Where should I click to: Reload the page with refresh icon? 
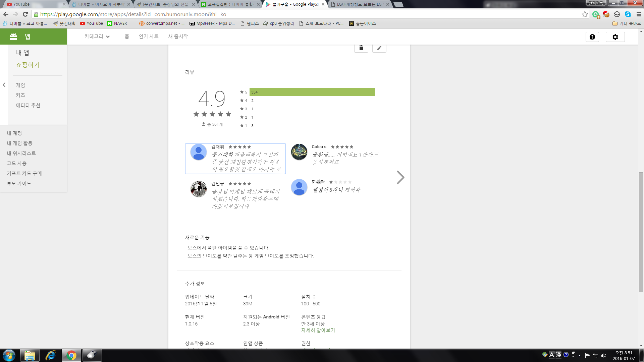[25, 14]
